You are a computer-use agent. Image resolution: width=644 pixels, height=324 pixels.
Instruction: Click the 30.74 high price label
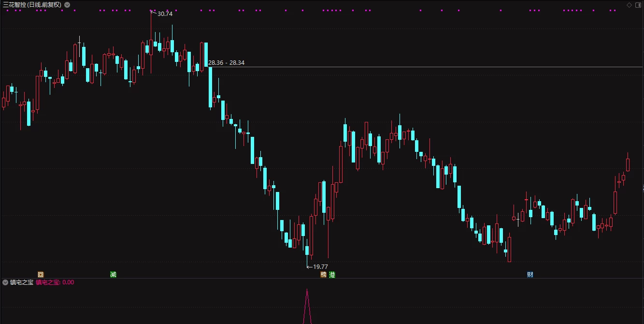pos(165,14)
